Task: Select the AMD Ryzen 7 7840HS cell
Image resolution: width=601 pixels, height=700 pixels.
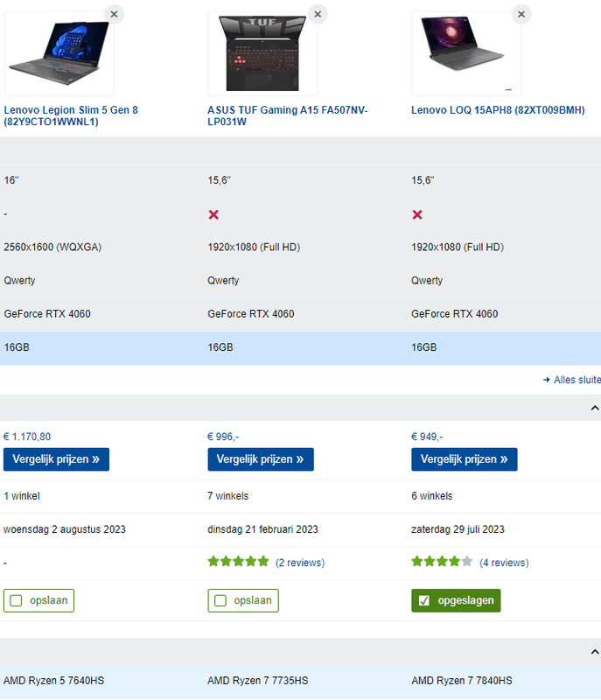Action: (x=462, y=681)
